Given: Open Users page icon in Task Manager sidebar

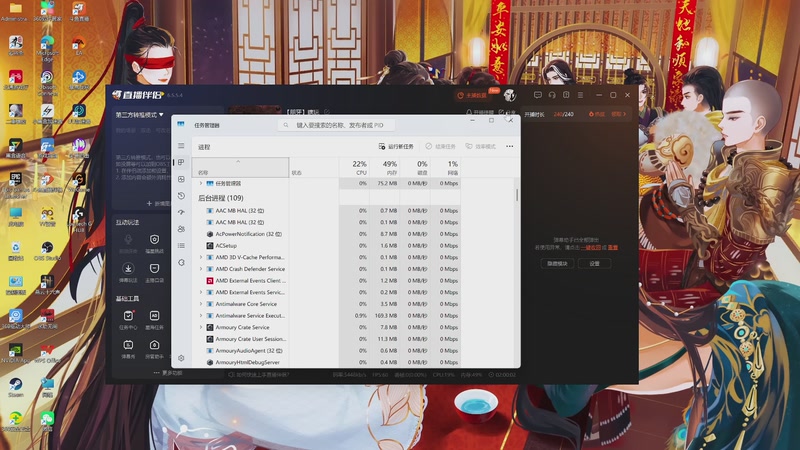Looking at the screenshot, I should tap(181, 229).
